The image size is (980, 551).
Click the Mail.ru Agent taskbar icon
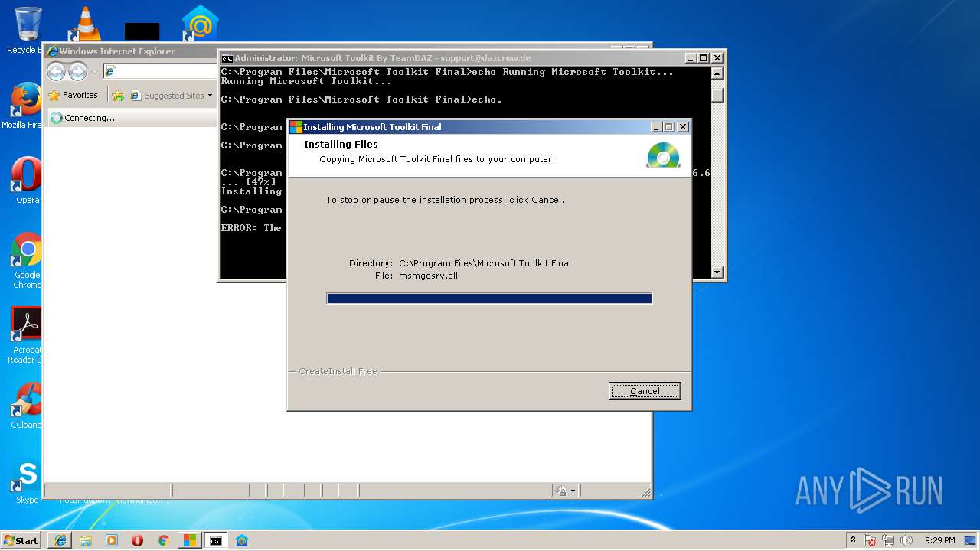point(242,540)
